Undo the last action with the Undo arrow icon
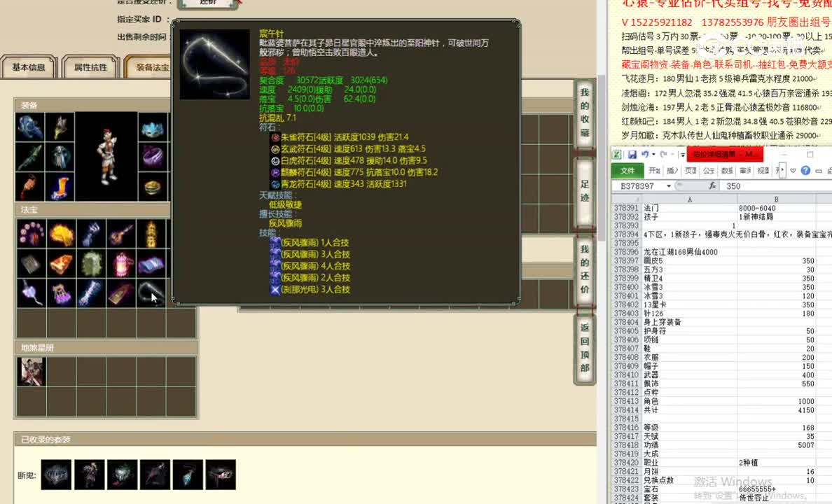832x504 pixels. 644,154
